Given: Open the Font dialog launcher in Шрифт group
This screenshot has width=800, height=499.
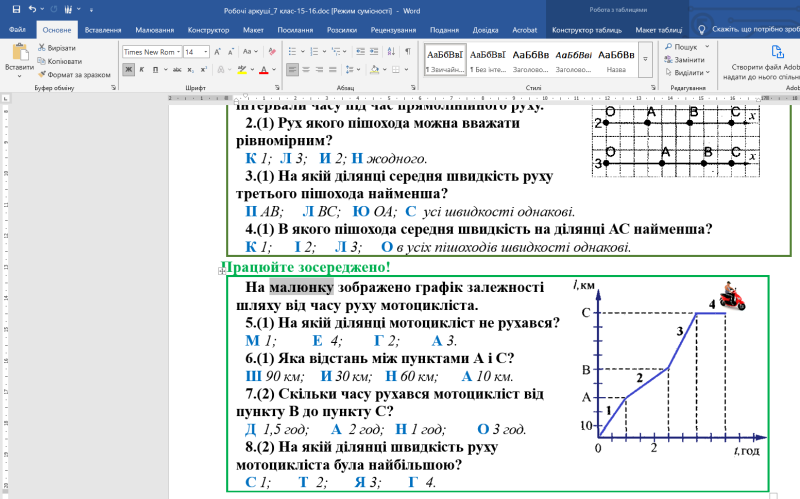Looking at the screenshot, I should pyautogui.click(x=277, y=88).
